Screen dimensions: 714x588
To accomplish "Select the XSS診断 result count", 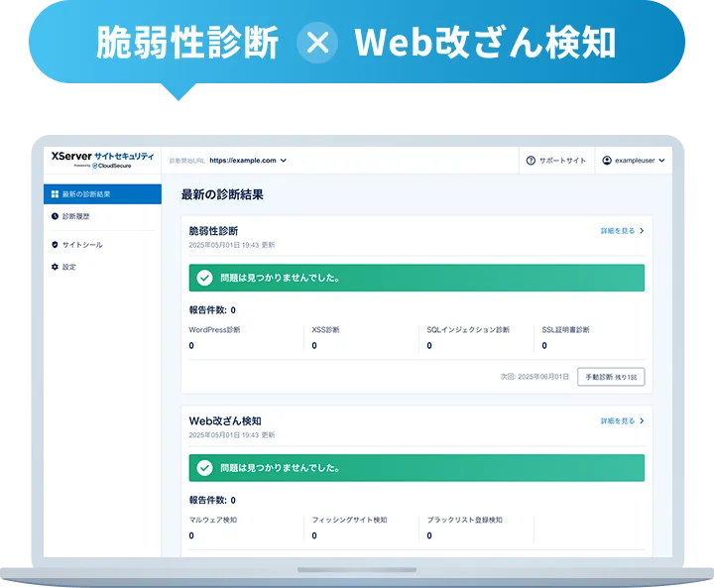I will coord(314,346).
